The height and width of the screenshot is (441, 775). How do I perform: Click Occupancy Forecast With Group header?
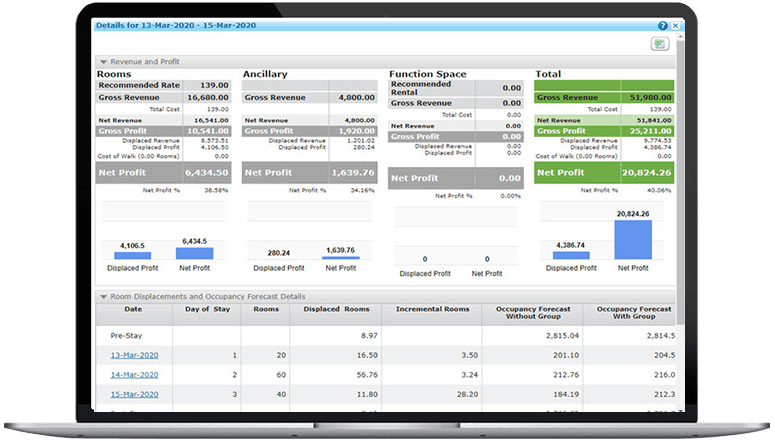click(x=628, y=313)
